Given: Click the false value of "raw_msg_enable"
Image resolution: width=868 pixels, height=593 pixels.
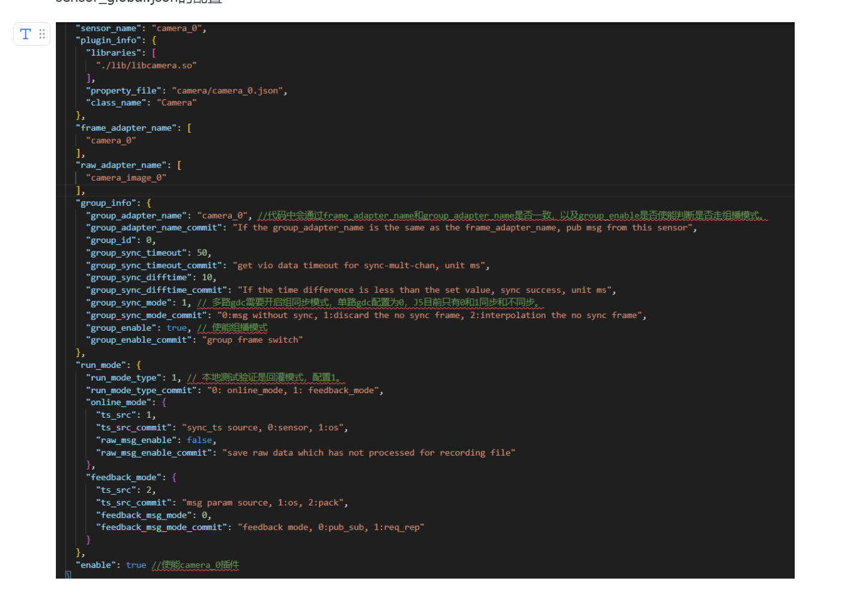Looking at the screenshot, I should [199, 440].
